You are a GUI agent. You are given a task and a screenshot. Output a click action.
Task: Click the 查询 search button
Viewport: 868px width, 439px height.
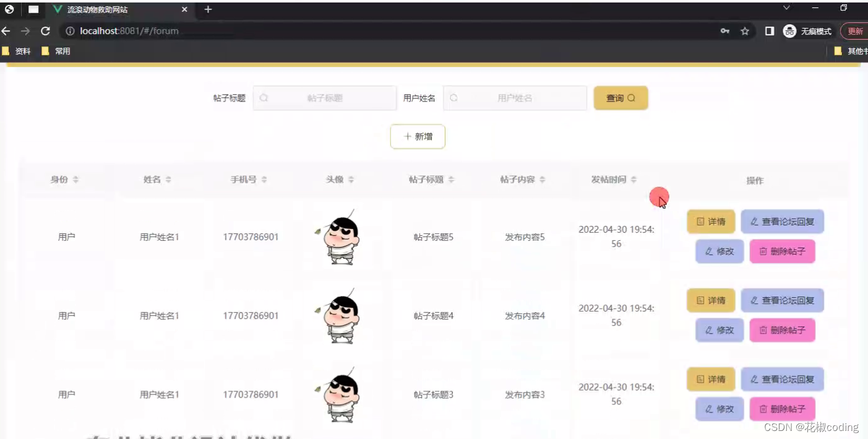pyautogui.click(x=621, y=98)
